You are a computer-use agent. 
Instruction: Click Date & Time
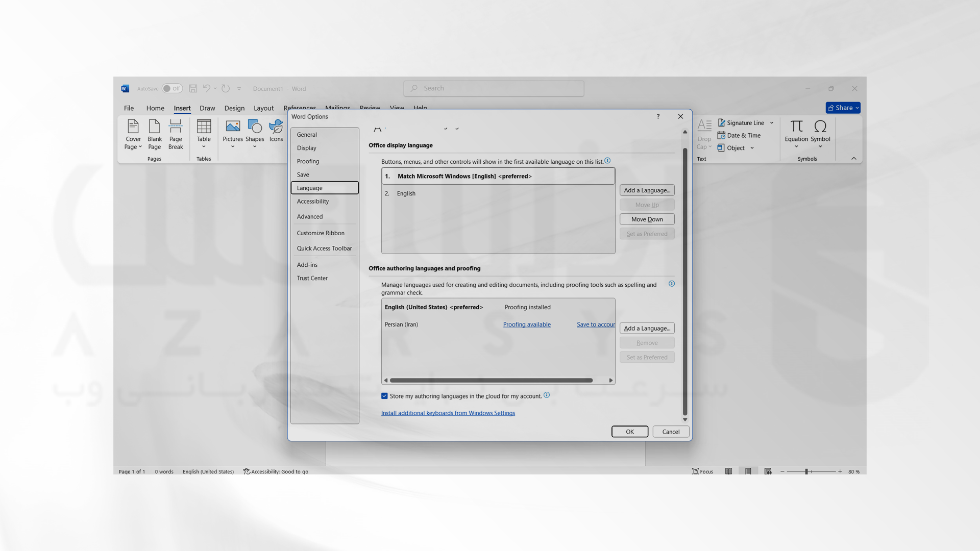point(739,136)
